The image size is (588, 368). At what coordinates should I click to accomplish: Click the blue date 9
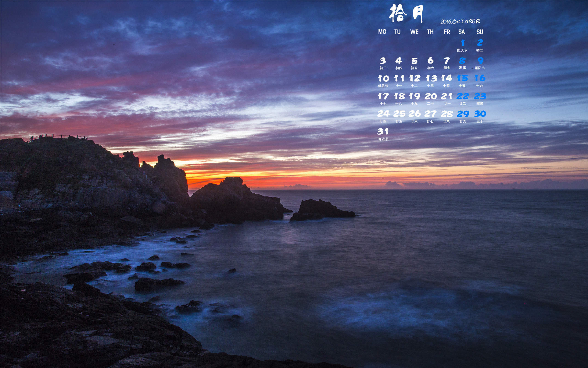click(480, 60)
